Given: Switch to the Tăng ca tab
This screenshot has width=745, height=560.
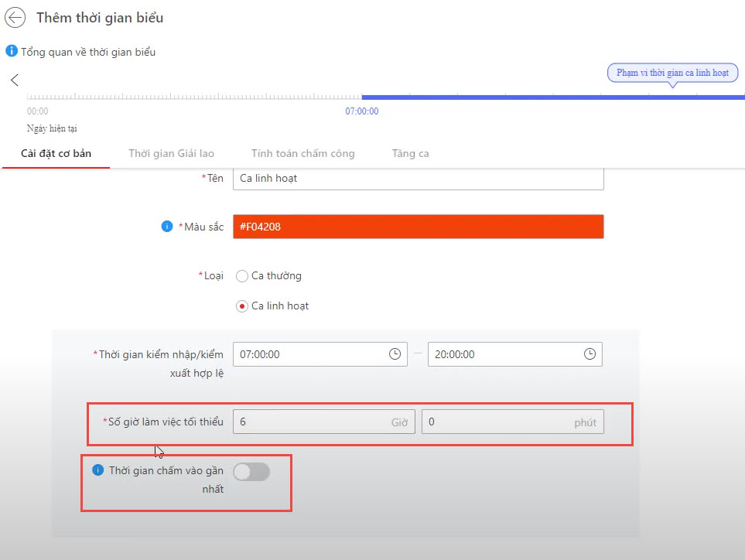Looking at the screenshot, I should (x=410, y=153).
